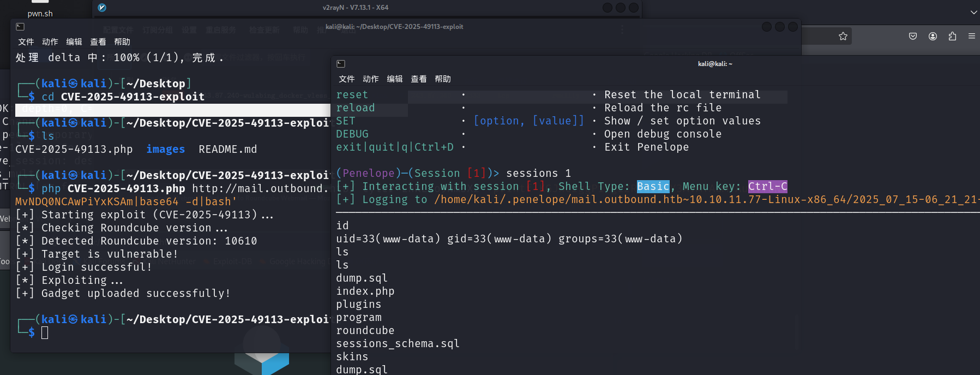Open 查看 menu in the CVE-2025-49113-exploit terminal
The image size is (980, 375).
pyautogui.click(x=98, y=42)
